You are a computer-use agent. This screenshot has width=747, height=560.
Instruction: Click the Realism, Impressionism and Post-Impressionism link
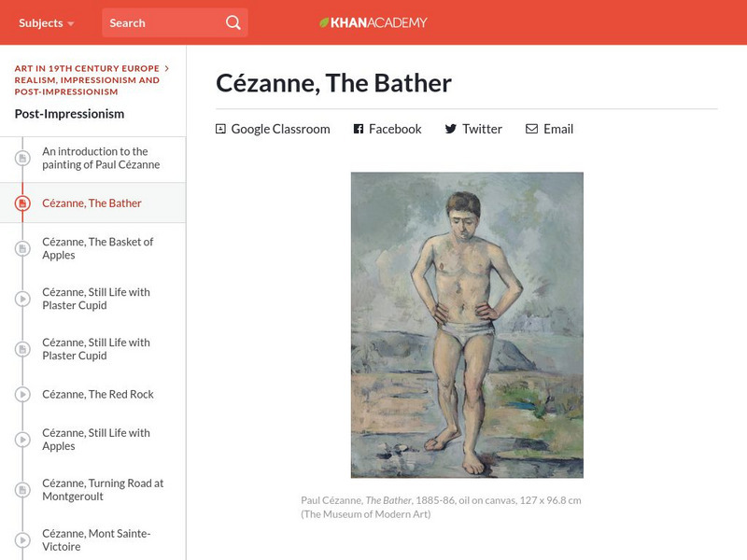[87, 86]
